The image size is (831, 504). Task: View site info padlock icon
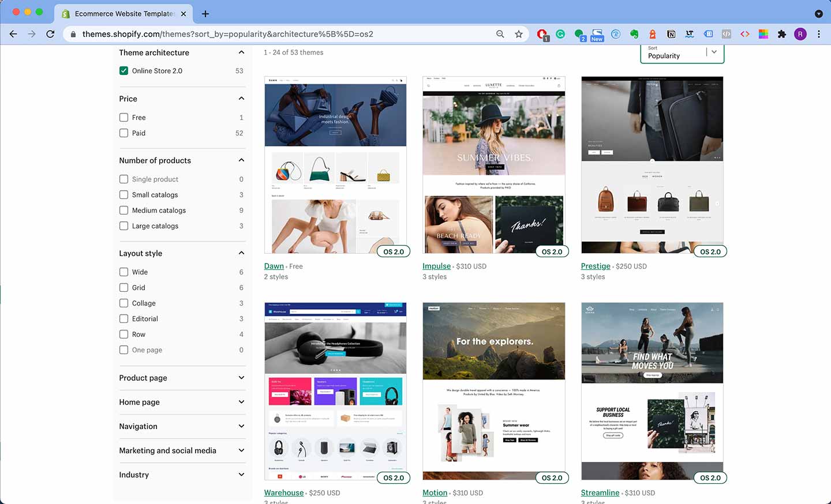73,34
